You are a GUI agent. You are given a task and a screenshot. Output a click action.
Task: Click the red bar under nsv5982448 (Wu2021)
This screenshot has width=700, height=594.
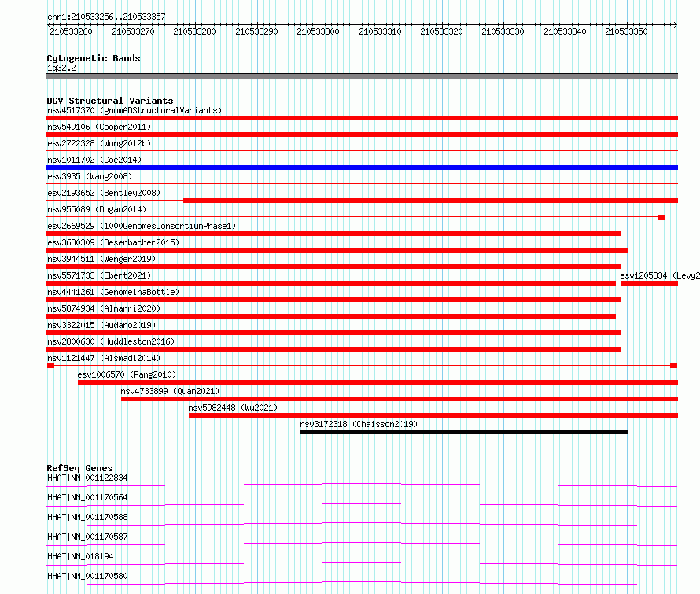coord(433,415)
